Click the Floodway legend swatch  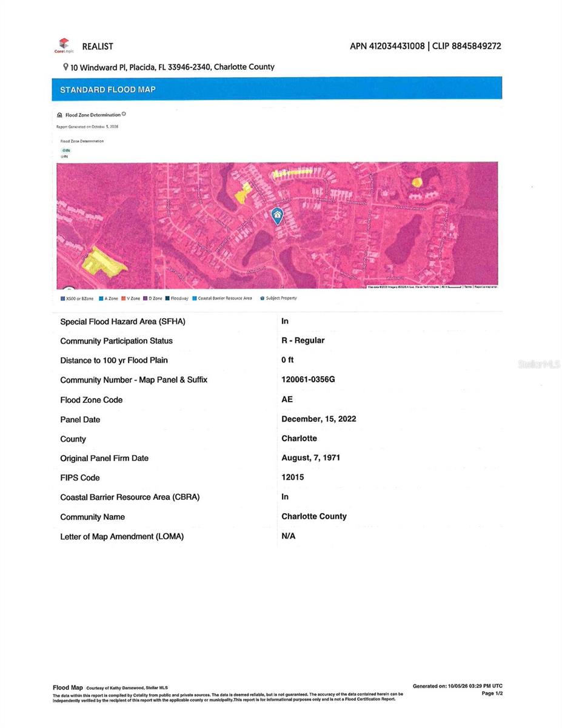167,298
